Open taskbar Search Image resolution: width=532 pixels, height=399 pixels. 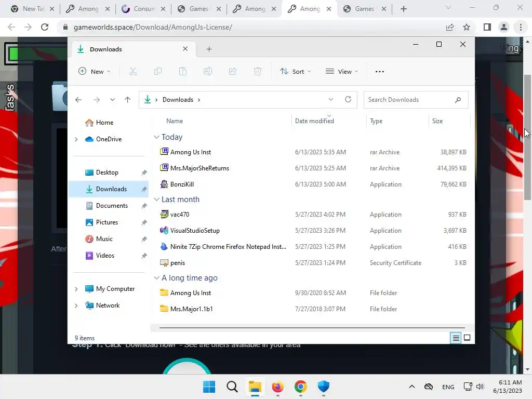point(232,387)
